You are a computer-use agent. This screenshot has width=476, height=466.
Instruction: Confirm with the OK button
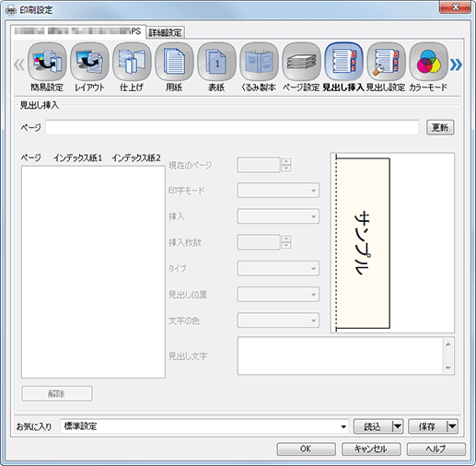tap(306, 449)
